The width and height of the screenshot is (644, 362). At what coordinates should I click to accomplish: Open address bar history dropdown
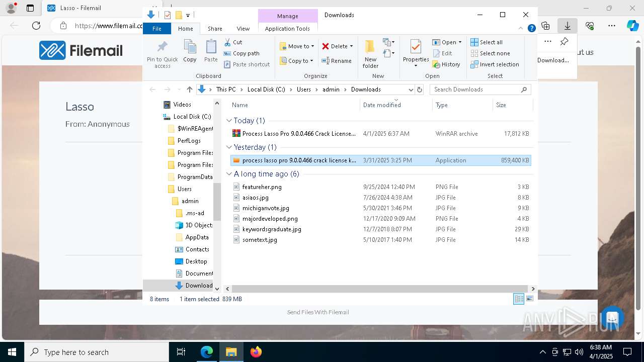coord(411,89)
